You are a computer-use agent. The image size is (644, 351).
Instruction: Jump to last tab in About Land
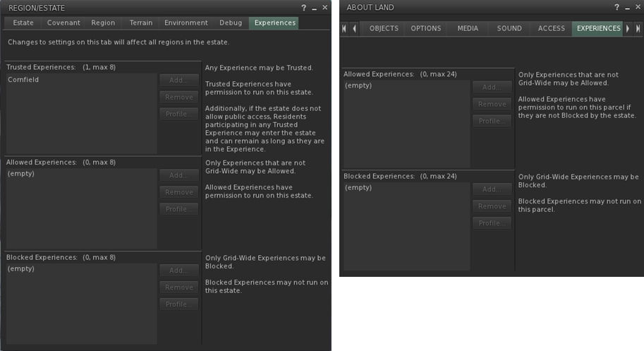point(638,28)
